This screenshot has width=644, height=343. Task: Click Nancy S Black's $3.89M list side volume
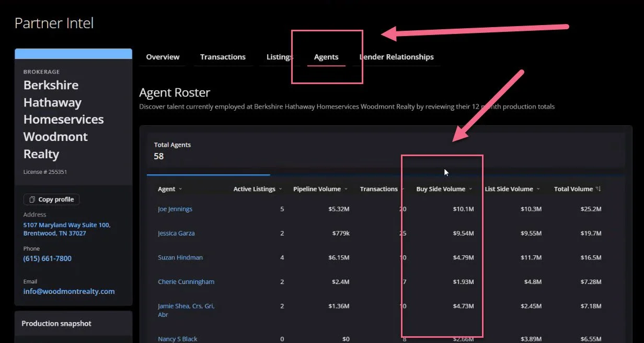point(531,339)
